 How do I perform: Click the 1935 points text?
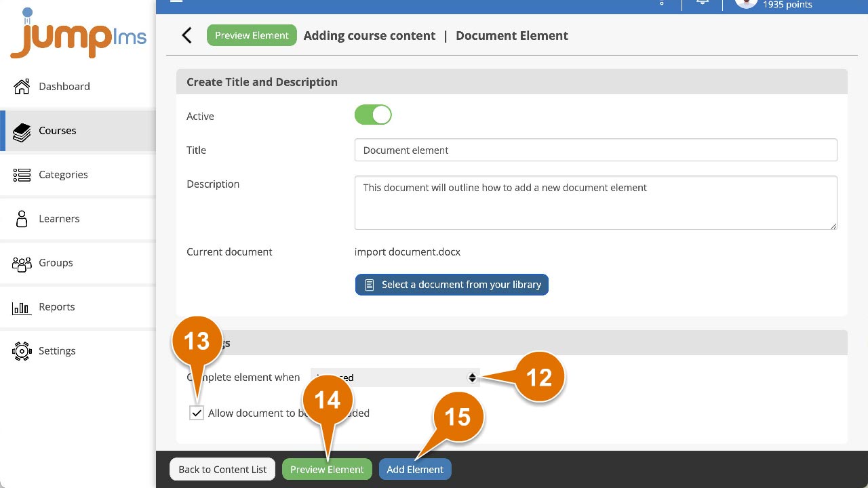click(x=787, y=5)
